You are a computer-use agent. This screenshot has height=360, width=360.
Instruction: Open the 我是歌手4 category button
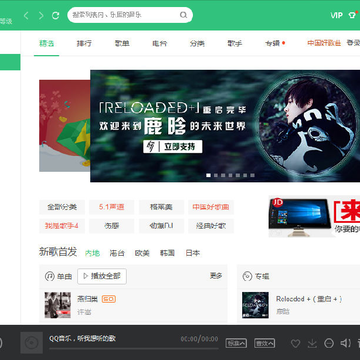click(x=62, y=226)
